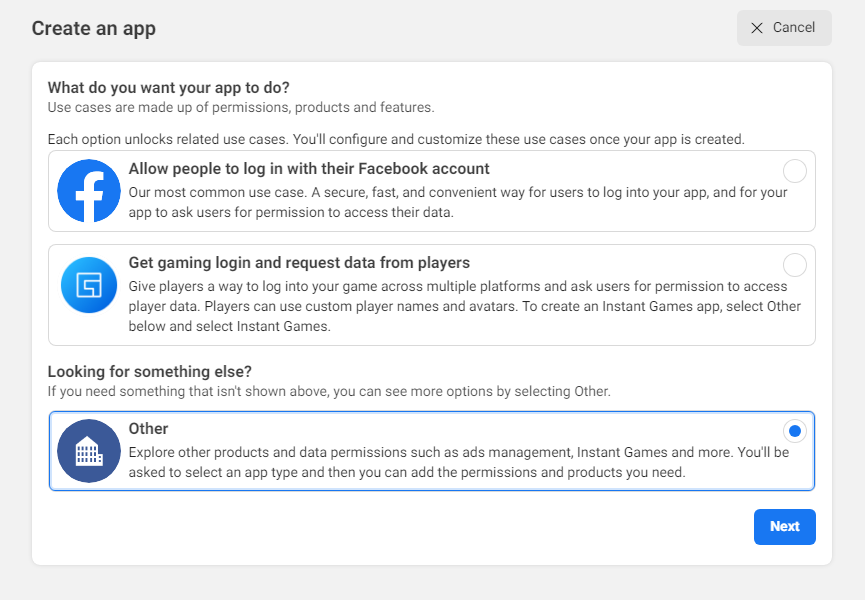Proceed with the Next button
The image size is (865, 600).
pos(784,527)
